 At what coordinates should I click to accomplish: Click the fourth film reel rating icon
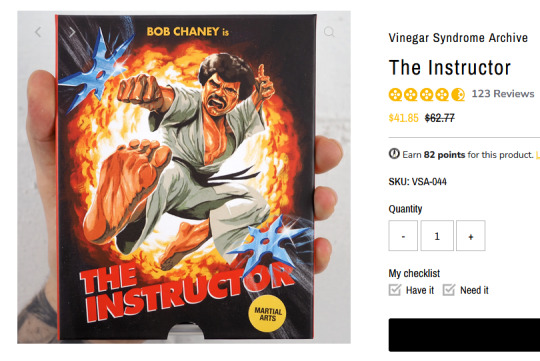pos(442,94)
